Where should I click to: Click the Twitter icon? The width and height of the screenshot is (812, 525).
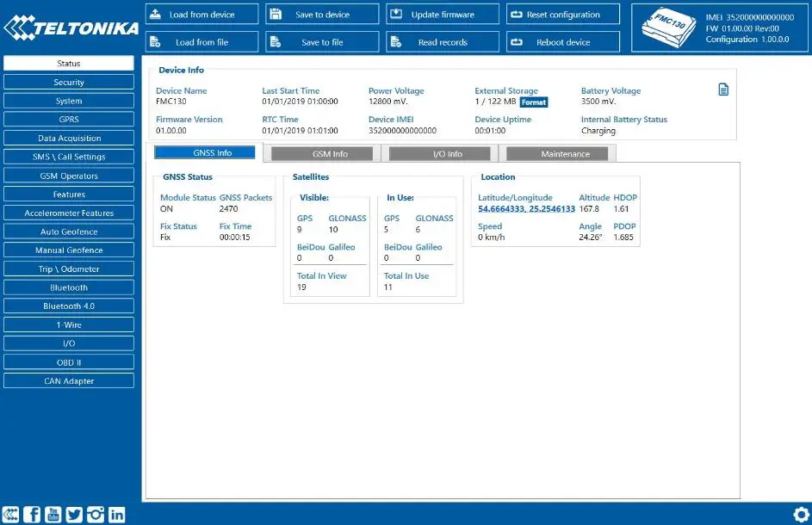[74, 514]
